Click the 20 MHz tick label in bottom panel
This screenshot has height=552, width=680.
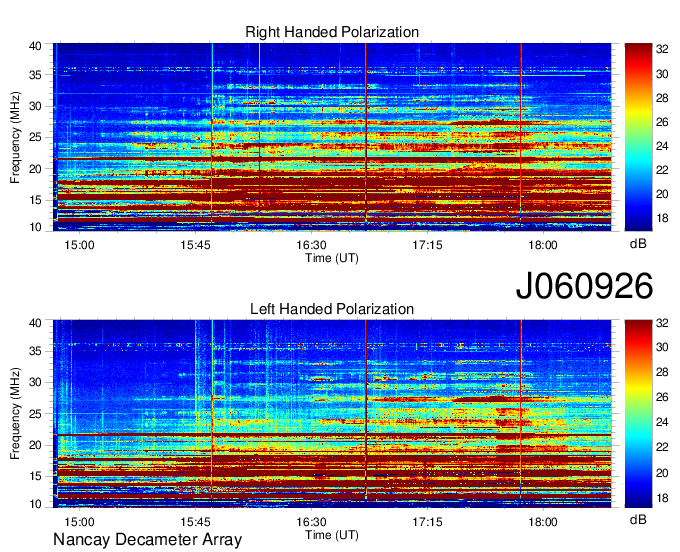tap(36, 446)
